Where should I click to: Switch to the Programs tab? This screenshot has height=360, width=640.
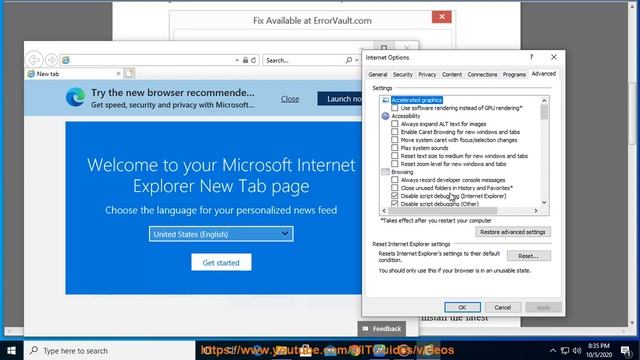click(x=514, y=74)
